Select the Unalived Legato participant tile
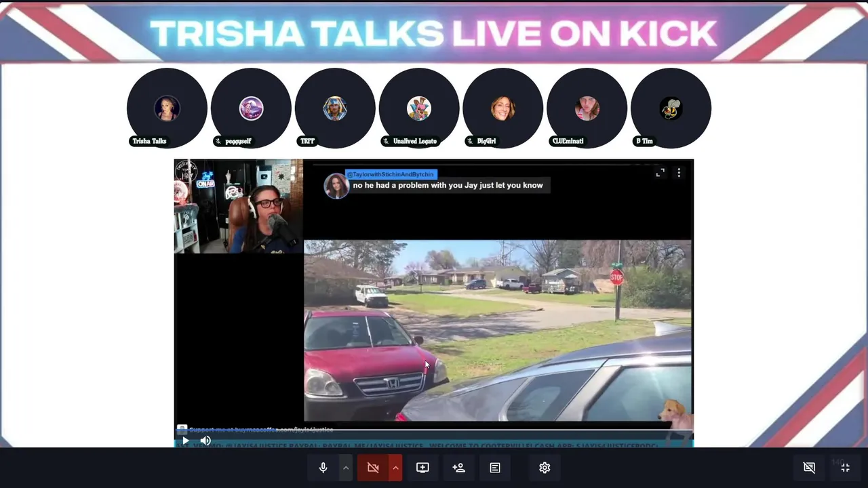The image size is (868, 488). point(419,108)
